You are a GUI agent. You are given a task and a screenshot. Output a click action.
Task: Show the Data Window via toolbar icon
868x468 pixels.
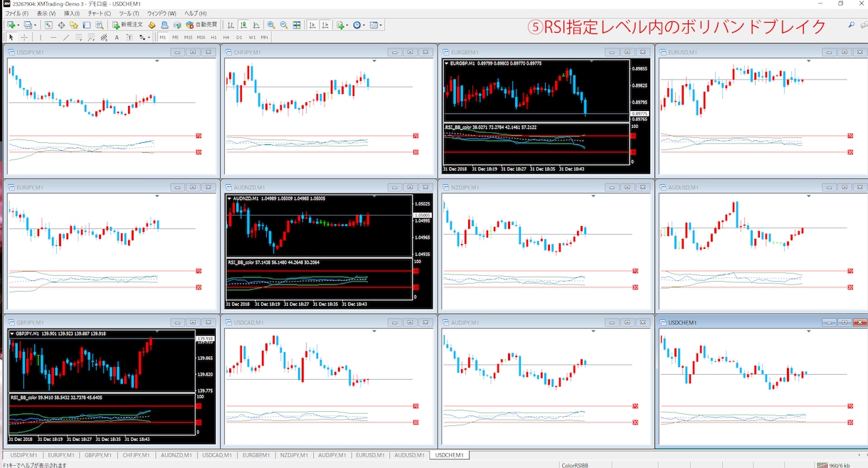(x=62, y=25)
